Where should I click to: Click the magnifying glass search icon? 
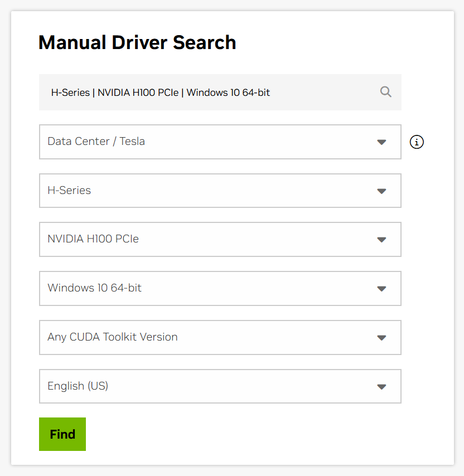(386, 91)
